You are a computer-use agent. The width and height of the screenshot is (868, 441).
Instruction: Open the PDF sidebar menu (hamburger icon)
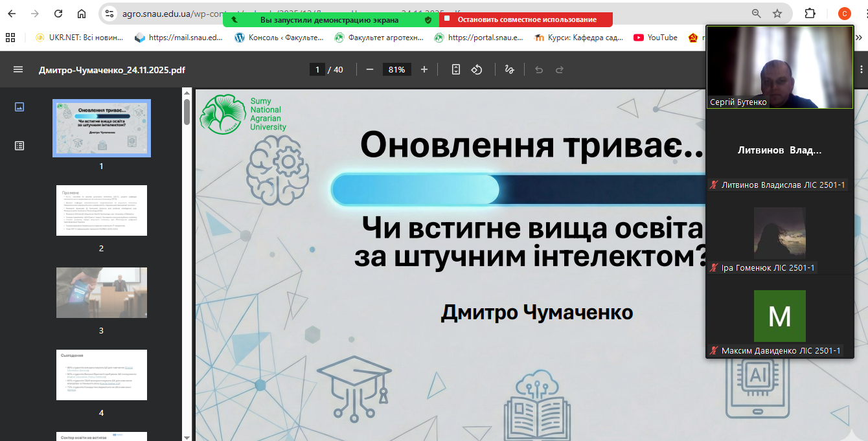[18, 69]
